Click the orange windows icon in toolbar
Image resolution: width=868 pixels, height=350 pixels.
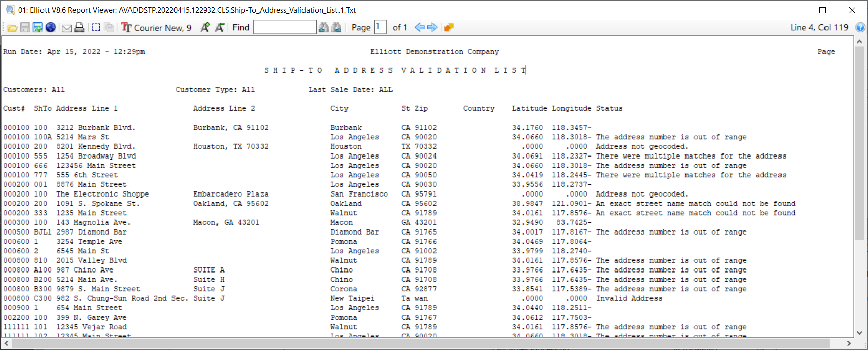coord(449,27)
